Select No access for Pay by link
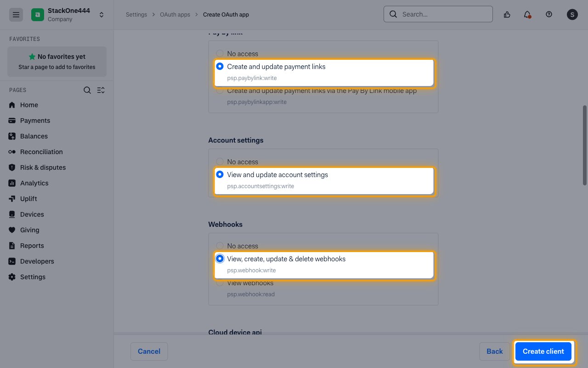 (x=220, y=54)
